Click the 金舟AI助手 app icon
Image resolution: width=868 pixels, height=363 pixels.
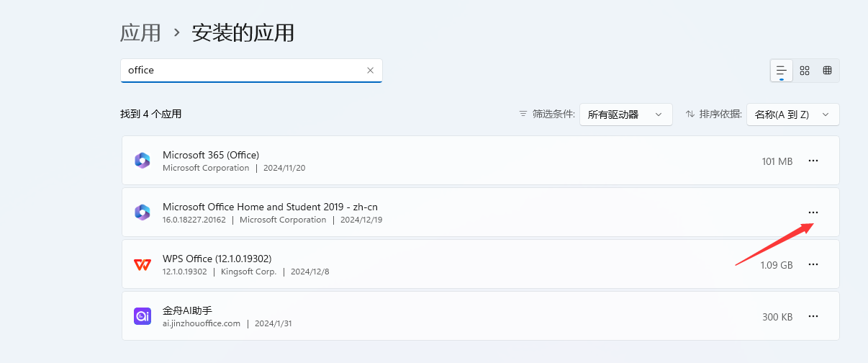coord(143,316)
